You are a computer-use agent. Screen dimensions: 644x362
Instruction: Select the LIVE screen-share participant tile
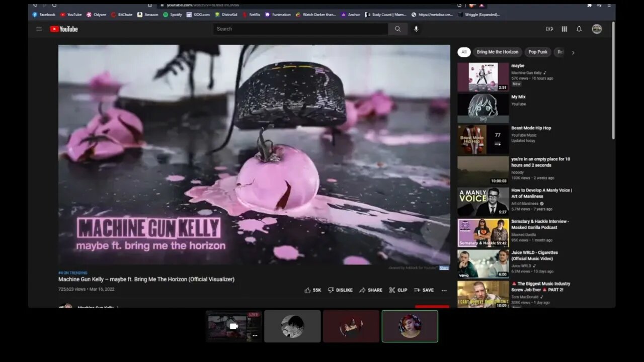coord(233,326)
